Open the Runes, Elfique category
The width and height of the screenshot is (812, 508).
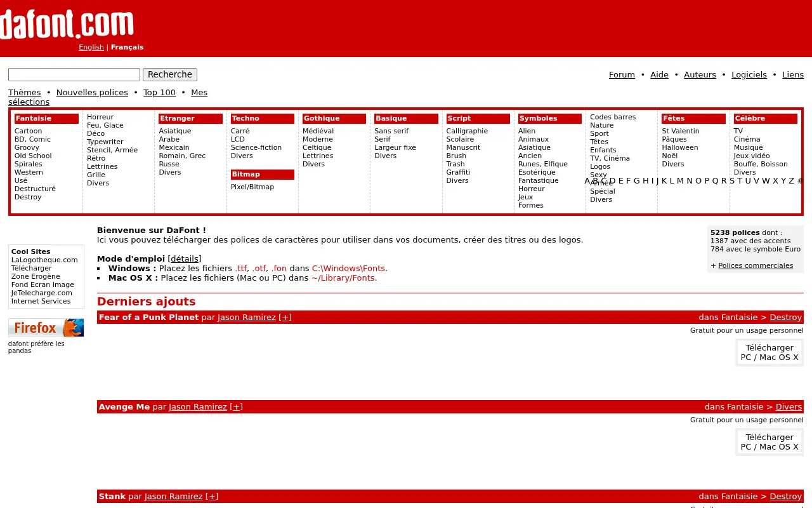coord(543,164)
